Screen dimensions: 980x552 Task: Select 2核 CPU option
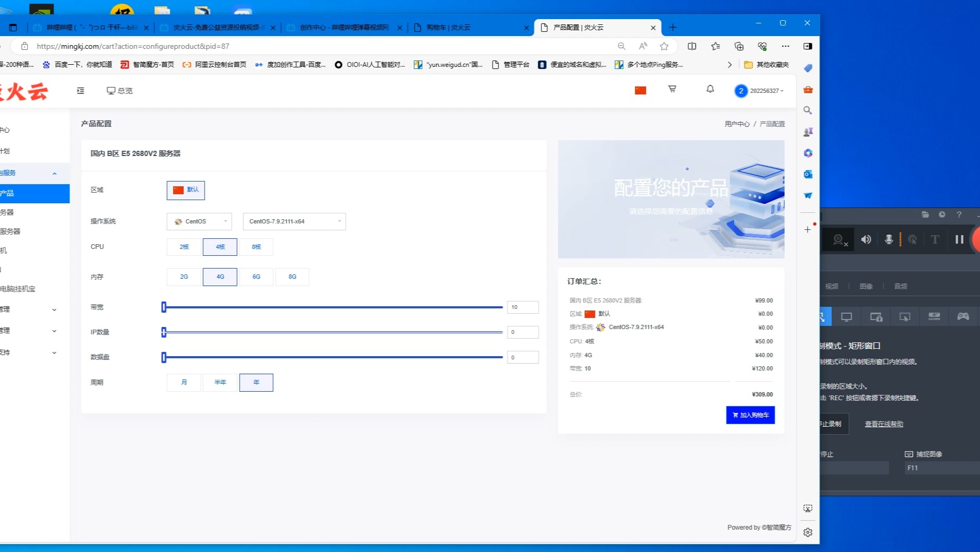(184, 247)
